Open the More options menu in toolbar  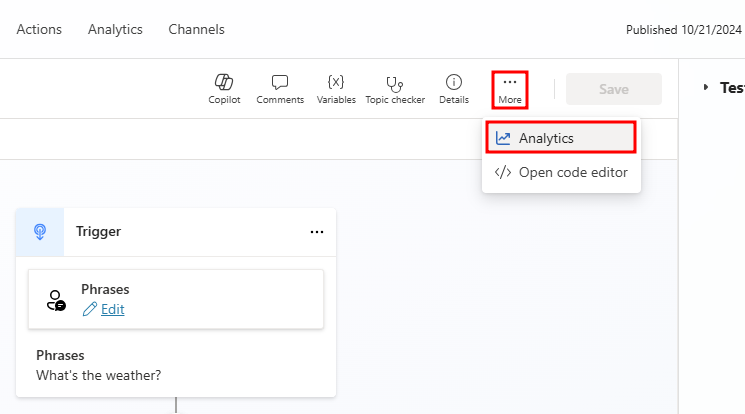pyautogui.click(x=510, y=90)
